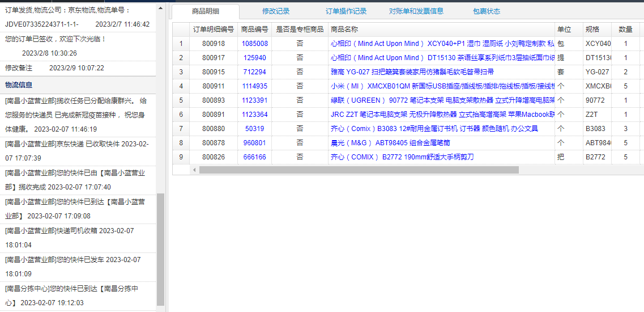The width and height of the screenshot is (644, 312).
Task: Click the 订单明细编号 column header
Action: [214, 29]
